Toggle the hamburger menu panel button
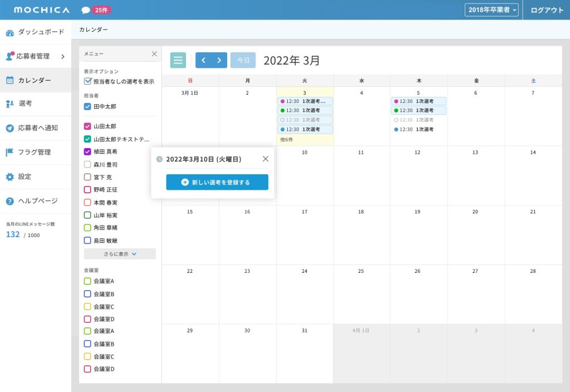This screenshot has height=392, width=570. click(178, 60)
